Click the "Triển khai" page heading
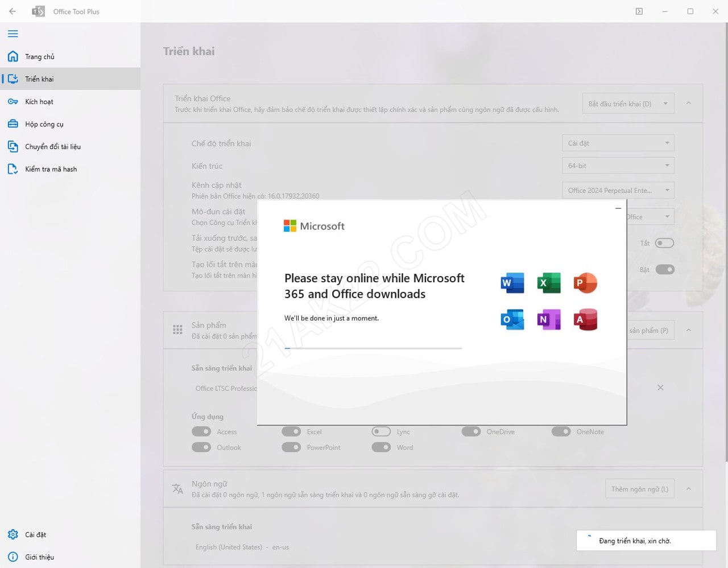Viewport: 728px width, 568px height. click(x=189, y=51)
